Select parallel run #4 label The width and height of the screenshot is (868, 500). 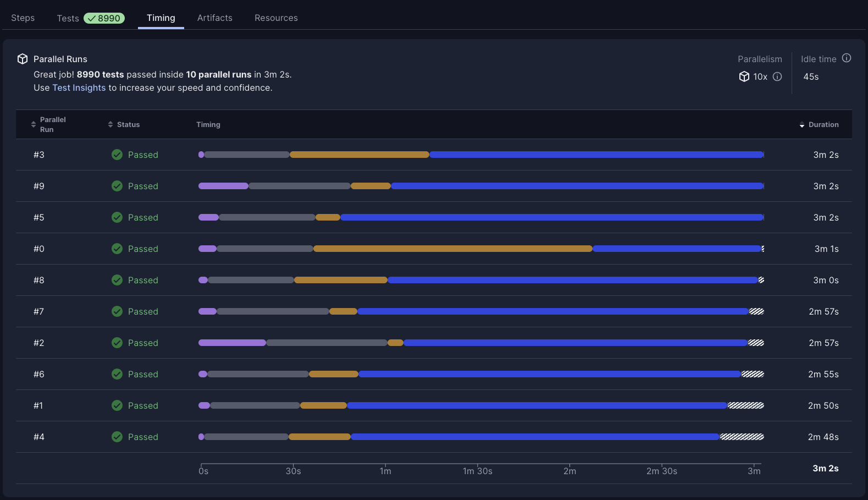click(39, 437)
